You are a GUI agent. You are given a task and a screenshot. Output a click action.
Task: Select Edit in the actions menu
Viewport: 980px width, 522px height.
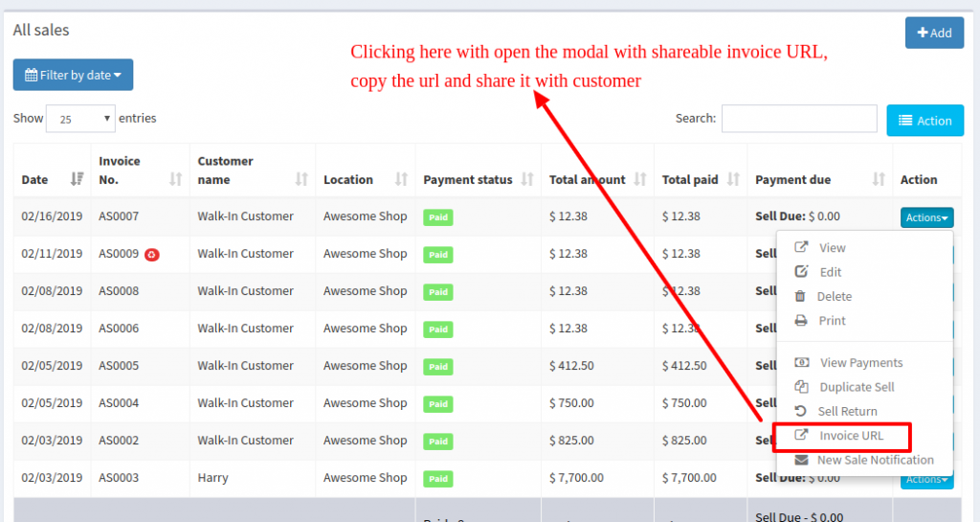pyautogui.click(x=830, y=272)
